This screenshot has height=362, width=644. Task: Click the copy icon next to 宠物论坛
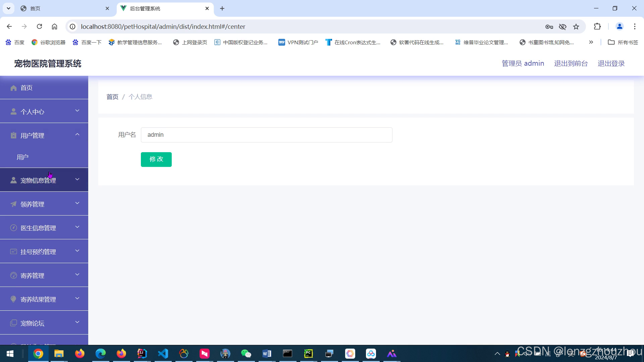point(13,323)
